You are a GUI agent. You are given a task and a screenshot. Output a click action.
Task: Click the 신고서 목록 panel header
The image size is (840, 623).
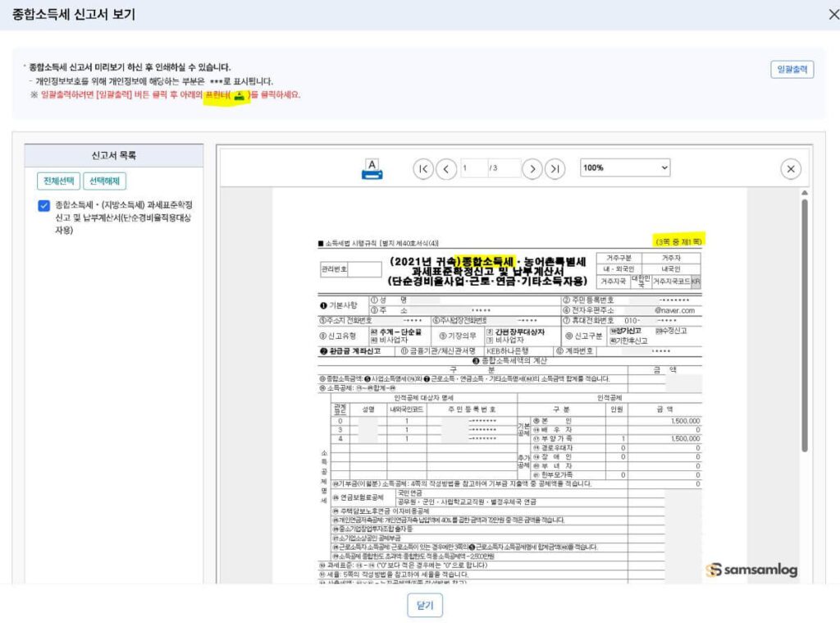point(113,155)
